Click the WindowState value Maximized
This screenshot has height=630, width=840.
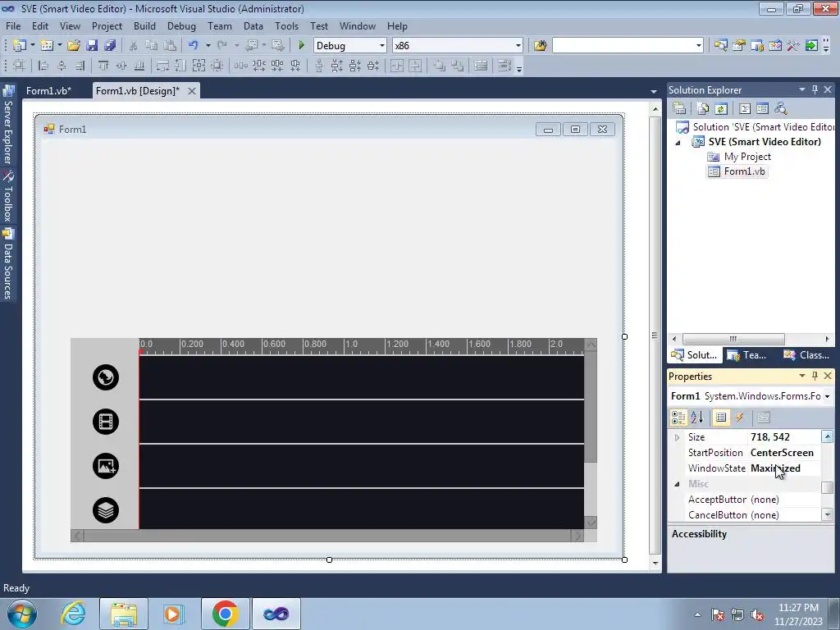pos(775,468)
